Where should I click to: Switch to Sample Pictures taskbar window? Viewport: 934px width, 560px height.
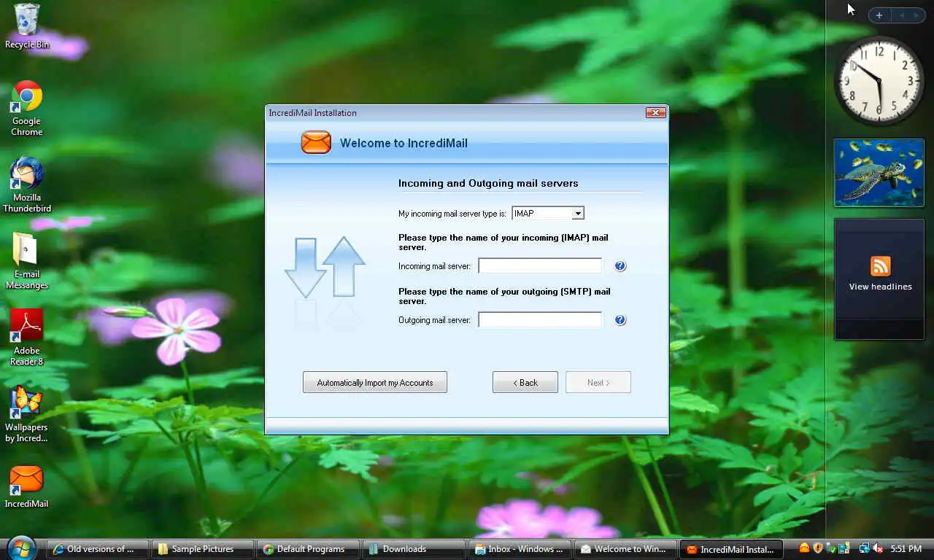[x=203, y=549]
